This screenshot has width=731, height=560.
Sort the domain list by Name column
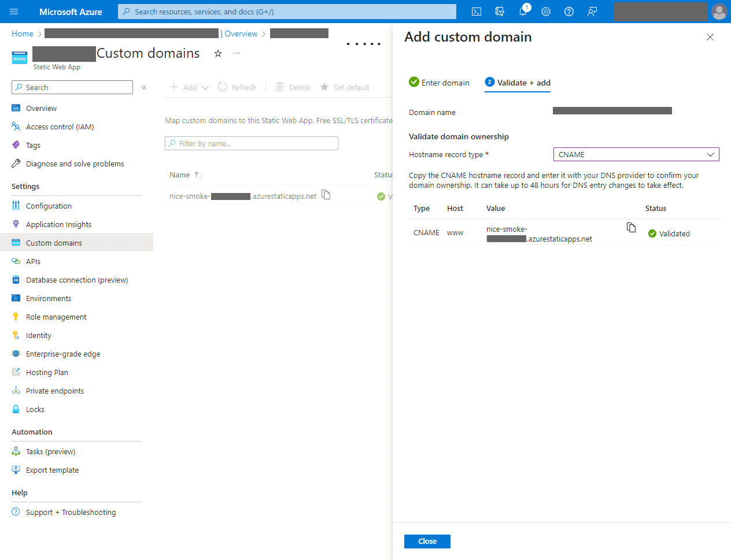[x=180, y=175]
